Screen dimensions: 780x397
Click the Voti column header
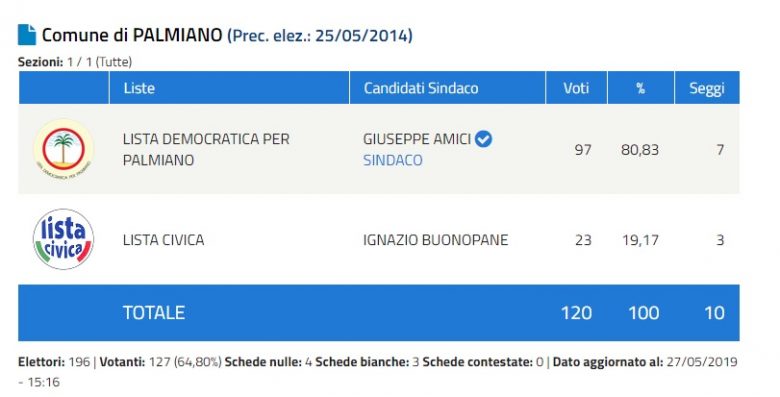coord(577,88)
